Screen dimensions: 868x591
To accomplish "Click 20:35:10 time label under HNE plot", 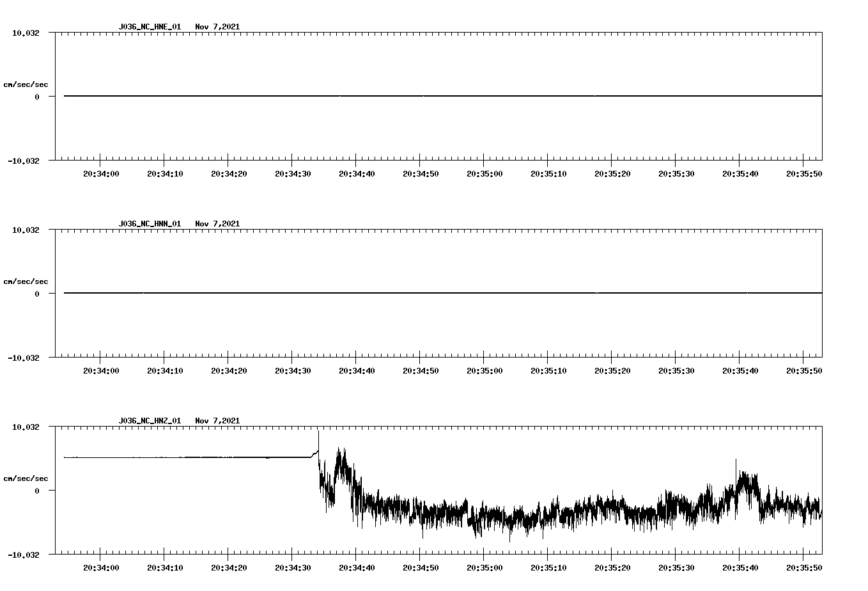I will tap(548, 174).
